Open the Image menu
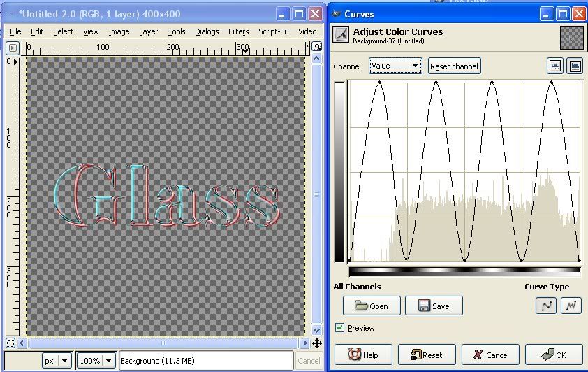The image size is (588, 372). (x=119, y=31)
